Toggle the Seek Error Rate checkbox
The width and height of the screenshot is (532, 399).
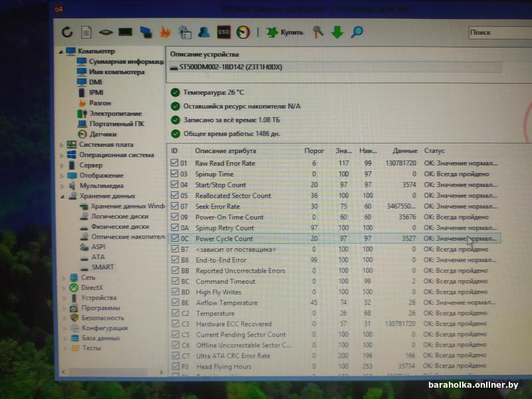(x=174, y=206)
